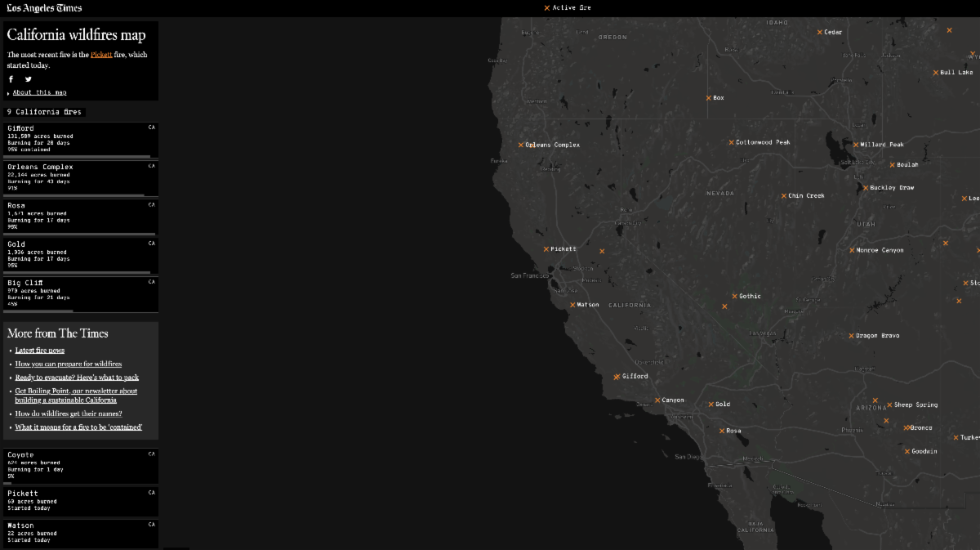Select the Cedar fire marker on map

pyautogui.click(x=821, y=33)
